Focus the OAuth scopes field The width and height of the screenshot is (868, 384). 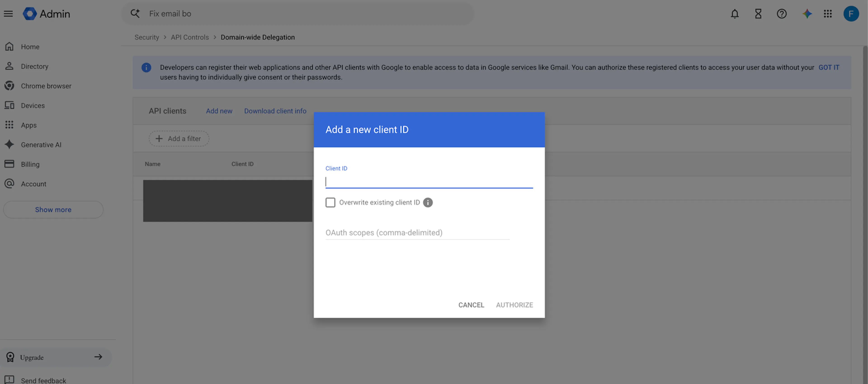click(x=417, y=232)
